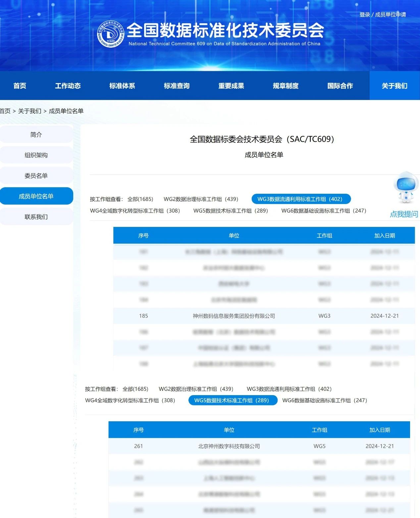Click the 登录 login link
Image resolution: width=420 pixels, height=518 pixels.
point(364,15)
